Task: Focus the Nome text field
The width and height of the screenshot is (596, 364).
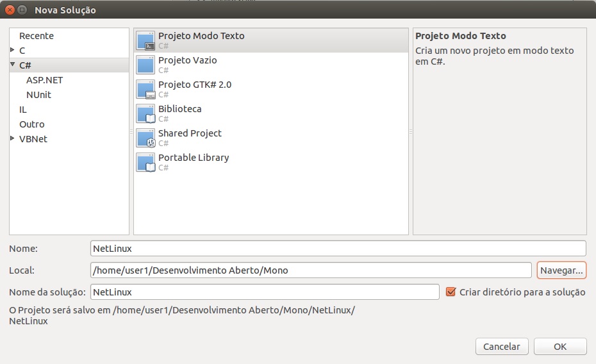Action: (x=338, y=248)
